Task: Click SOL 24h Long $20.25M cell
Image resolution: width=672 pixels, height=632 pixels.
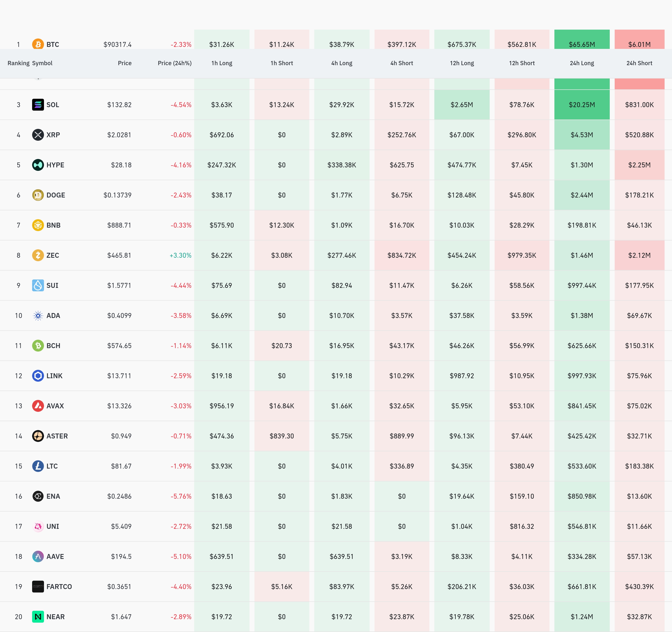Action: (581, 105)
